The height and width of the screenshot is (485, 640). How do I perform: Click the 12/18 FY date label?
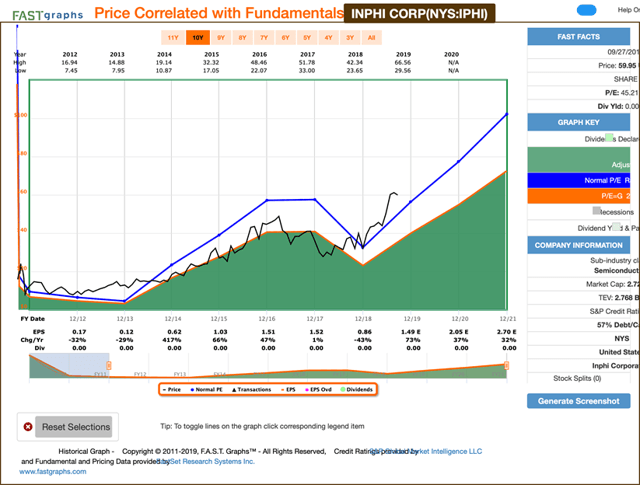tap(363, 319)
